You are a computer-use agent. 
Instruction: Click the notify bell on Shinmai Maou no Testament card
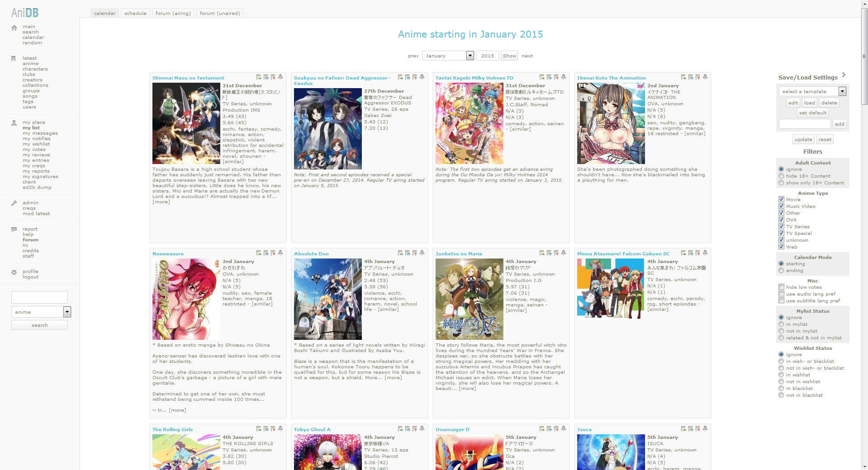pos(280,77)
